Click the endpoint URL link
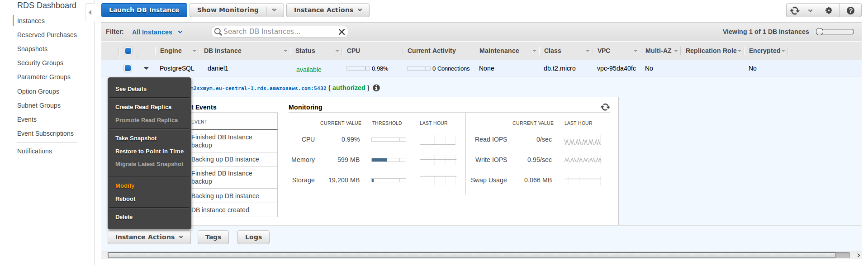 259,88
